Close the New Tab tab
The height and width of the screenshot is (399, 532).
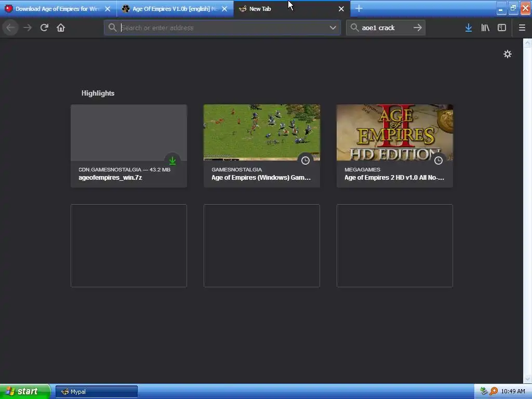(x=341, y=9)
